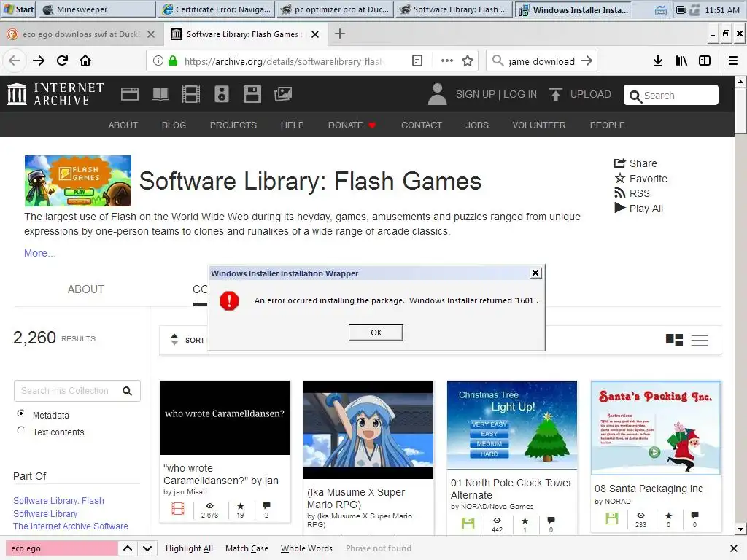The height and width of the screenshot is (560, 747).
Task: Select the Text contents radio button
Action: pos(21,430)
